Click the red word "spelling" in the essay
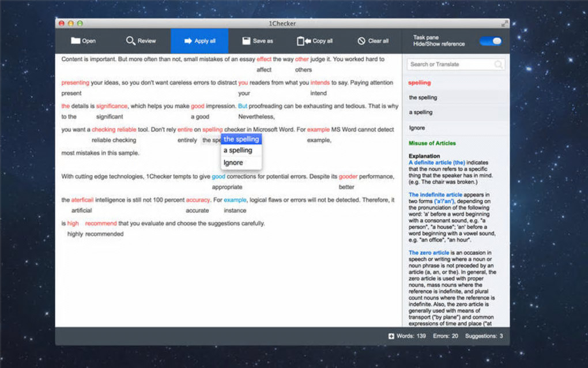 [213, 129]
